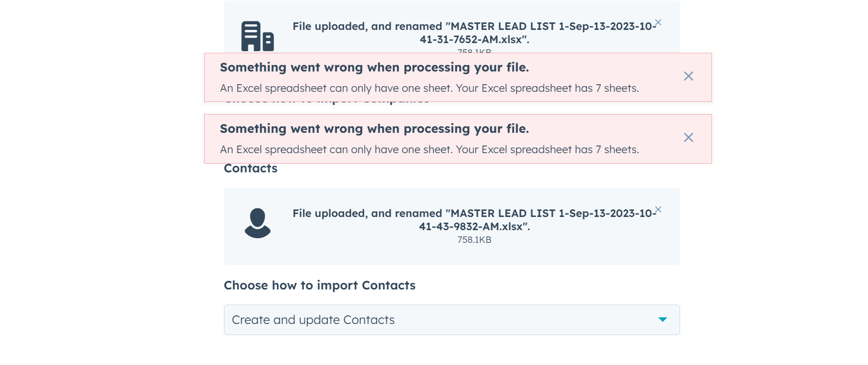
Task: Click the small office building graphic beside the filename
Action: pyautogui.click(x=258, y=35)
